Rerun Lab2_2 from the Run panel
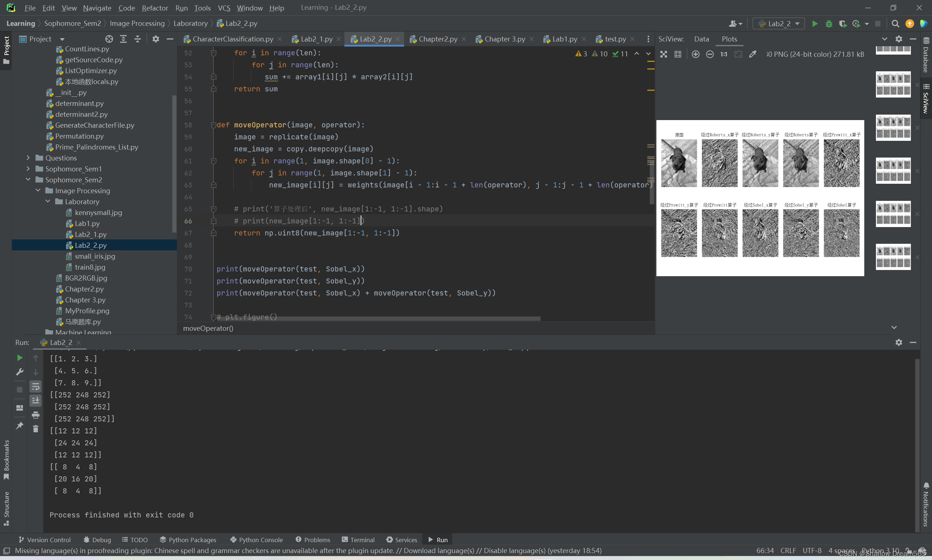This screenshot has height=560, width=932. tap(20, 358)
